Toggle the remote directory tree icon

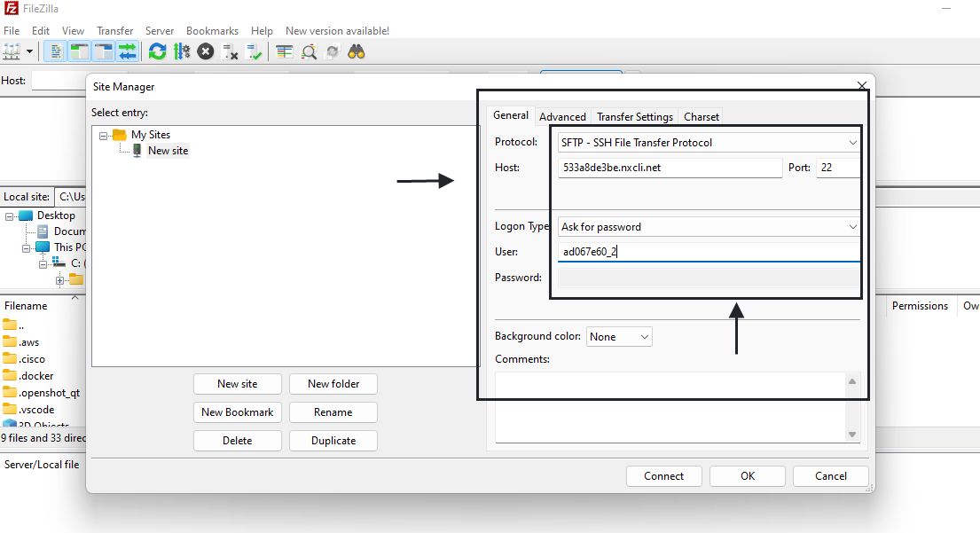click(104, 51)
